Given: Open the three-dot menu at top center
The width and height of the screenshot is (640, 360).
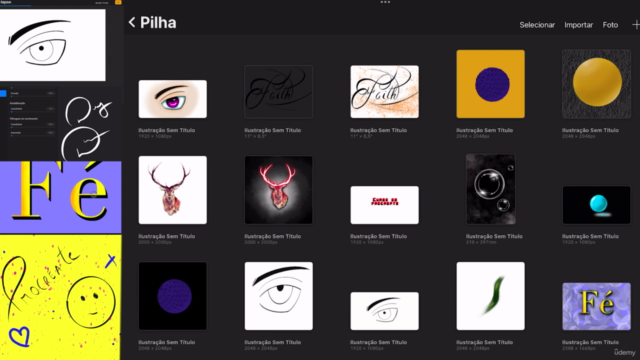Looking at the screenshot, I should pyautogui.click(x=385, y=2).
